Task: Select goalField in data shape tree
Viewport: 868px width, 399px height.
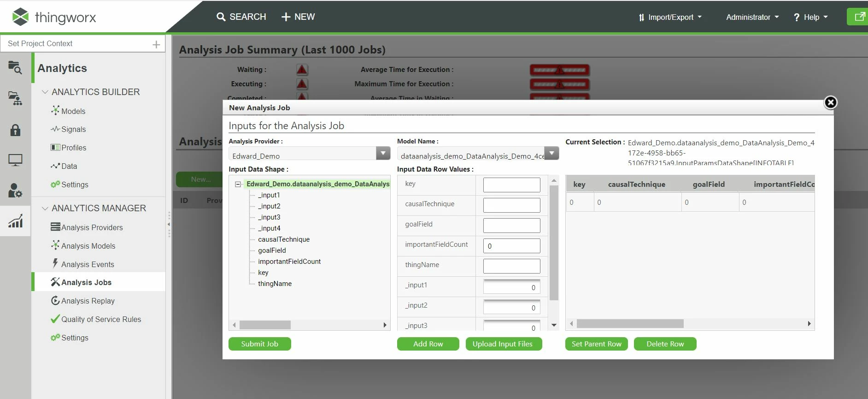Action: (272, 250)
